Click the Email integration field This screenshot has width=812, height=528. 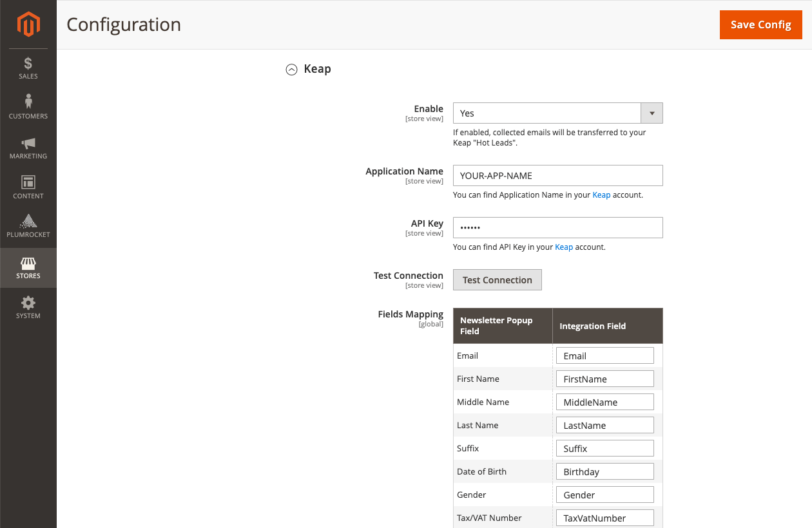point(604,355)
